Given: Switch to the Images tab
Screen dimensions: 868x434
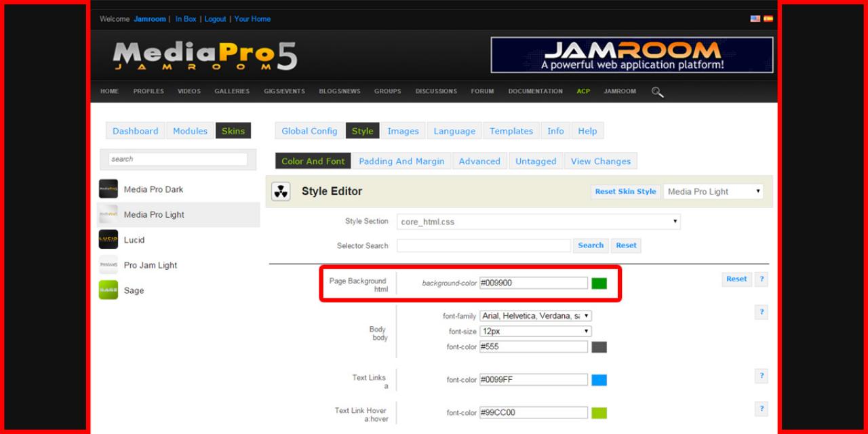Looking at the screenshot, I should (403, 131).
